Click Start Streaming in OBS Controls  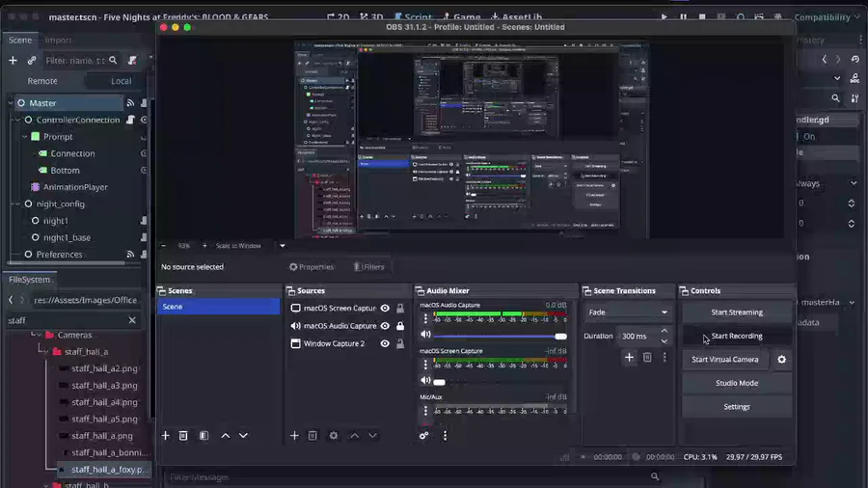point(736,312)
